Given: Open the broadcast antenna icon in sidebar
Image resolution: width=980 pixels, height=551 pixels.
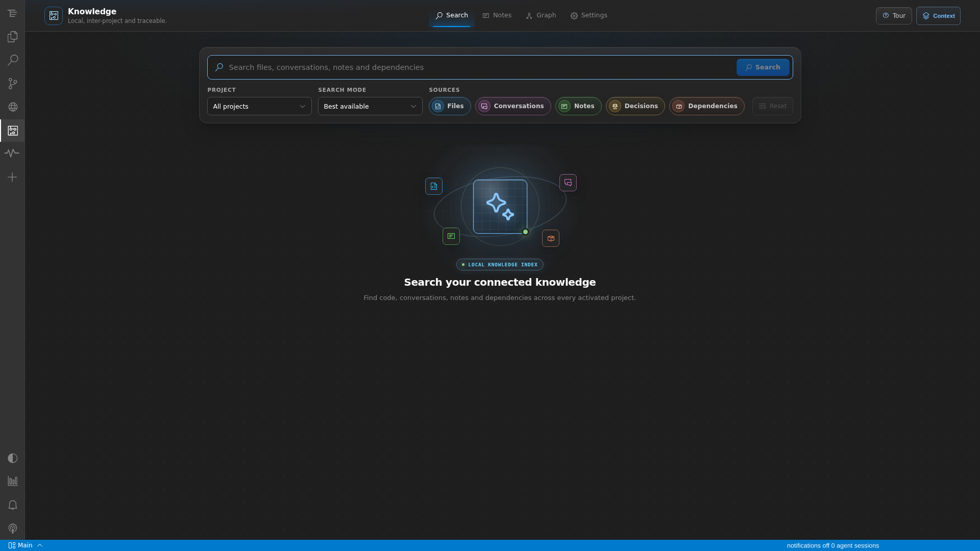Looking at the screenshot, I should 12,529.
